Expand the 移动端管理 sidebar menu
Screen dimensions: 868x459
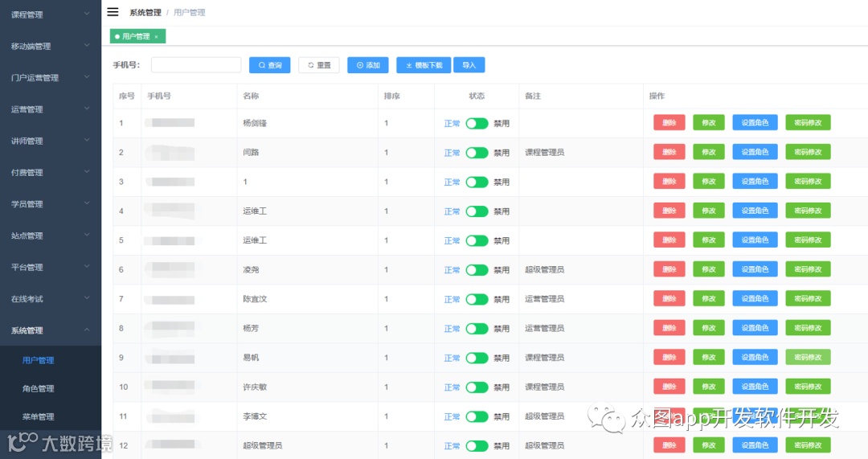(x=51, y=46)
